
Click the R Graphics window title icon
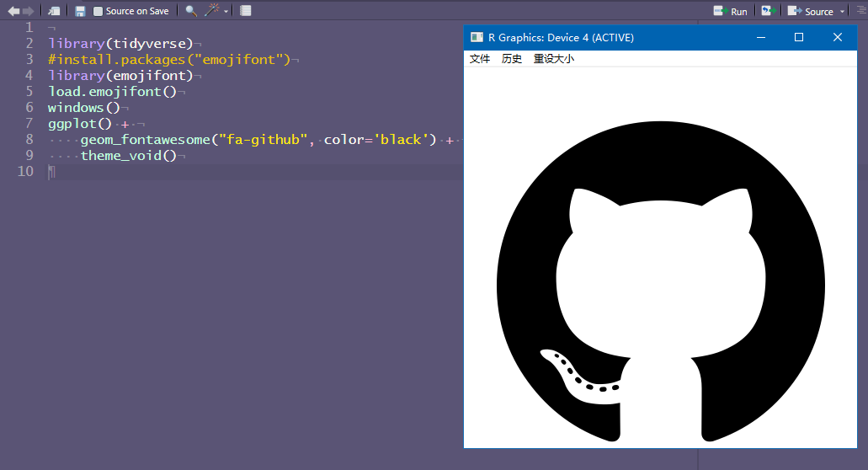point(477,37)
